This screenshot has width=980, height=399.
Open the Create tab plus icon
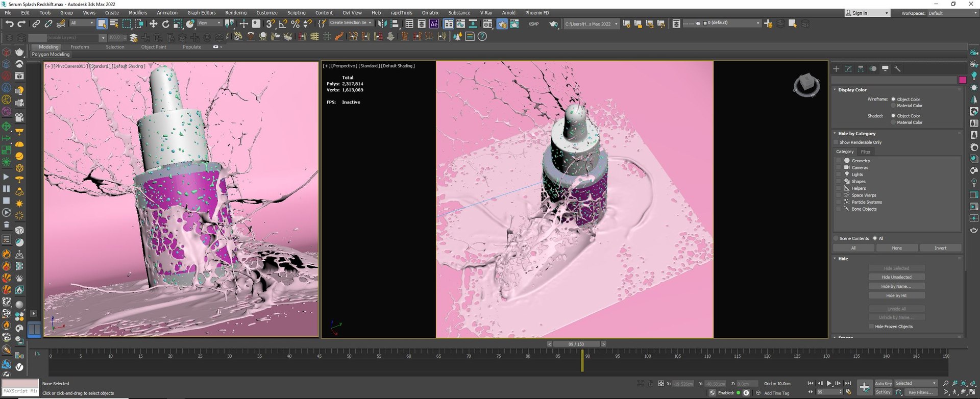coord(836,69)
